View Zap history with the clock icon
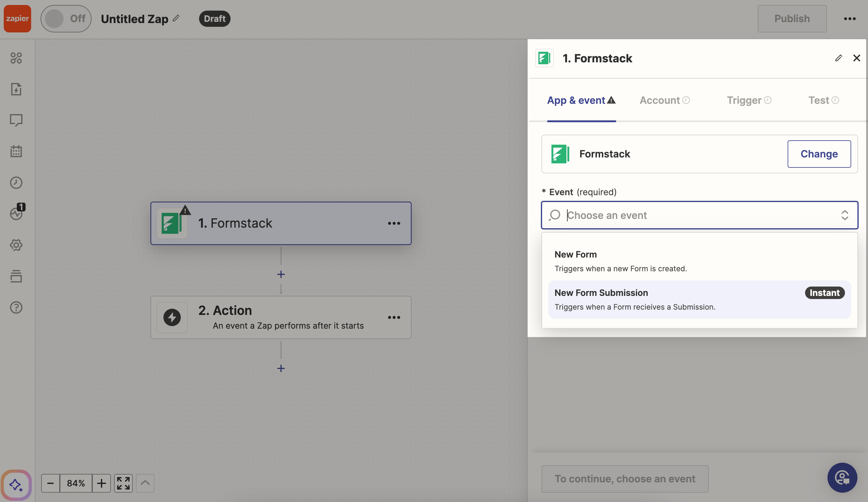The image size is (868, 502). [16, 183]
